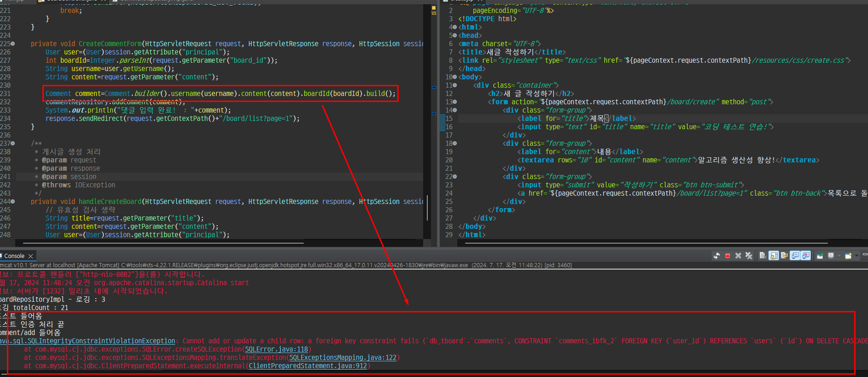
Task: Open SQLIntegrityConstraintViolationException link in Console
Action: click(x=88, y=341)
